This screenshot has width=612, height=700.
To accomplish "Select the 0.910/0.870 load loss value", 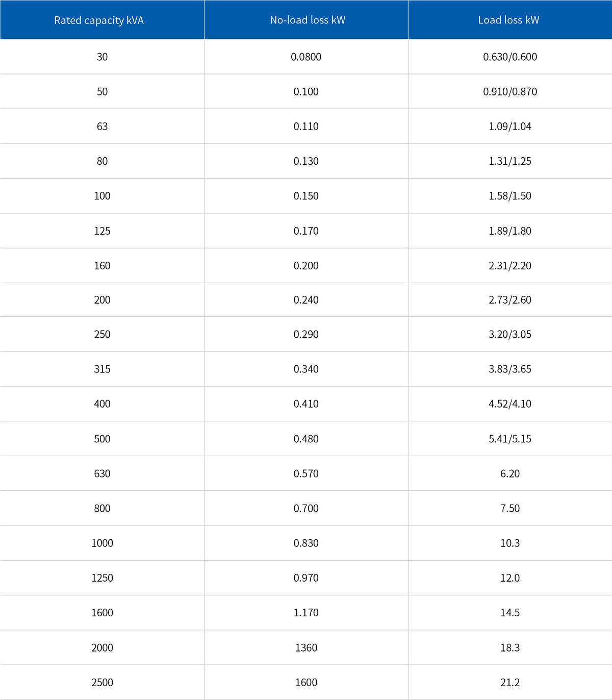I will [510, 92].
